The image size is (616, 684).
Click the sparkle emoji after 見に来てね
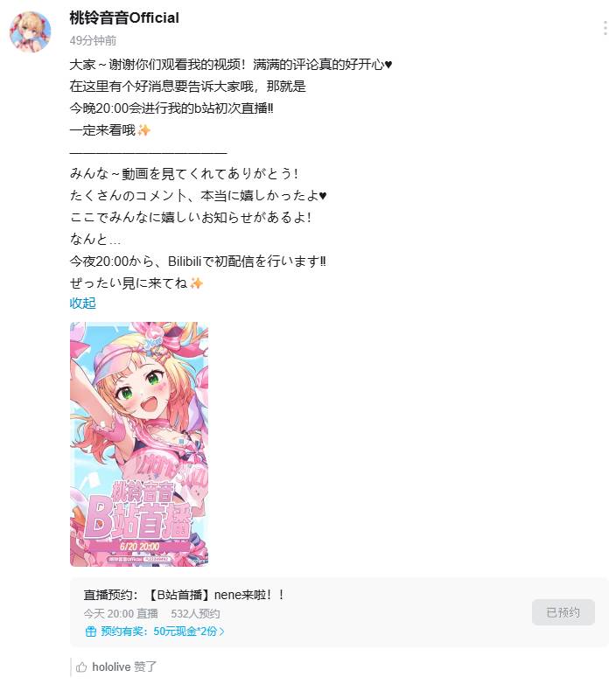(x=196, y=283)
